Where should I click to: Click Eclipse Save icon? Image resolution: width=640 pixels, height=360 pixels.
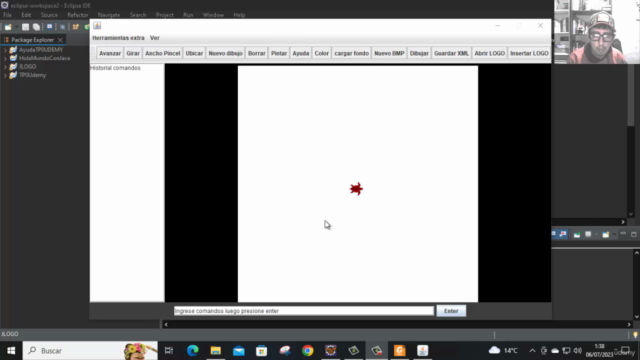tap(25, 27)
